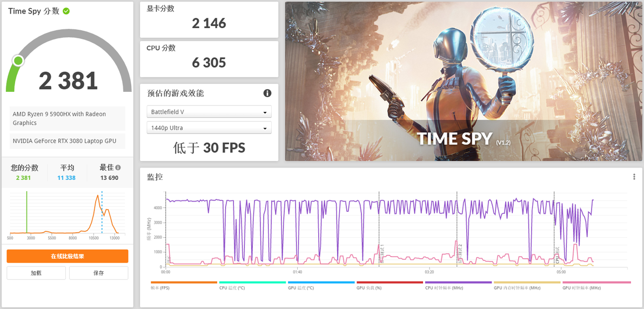The height and width of the screenshot is (309, 644).
Task: Click the 监控 panel heading
Action: pyautogui.click(x=155, y=177)
